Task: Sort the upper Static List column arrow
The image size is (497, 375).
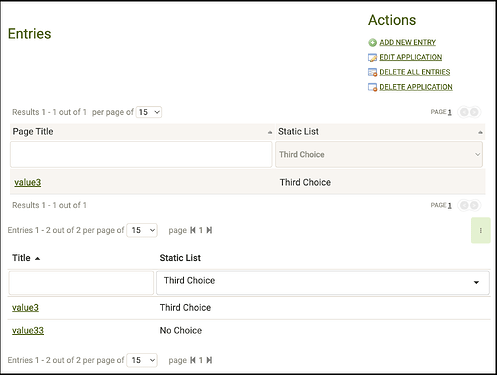Action: click(x=480, y=132)
